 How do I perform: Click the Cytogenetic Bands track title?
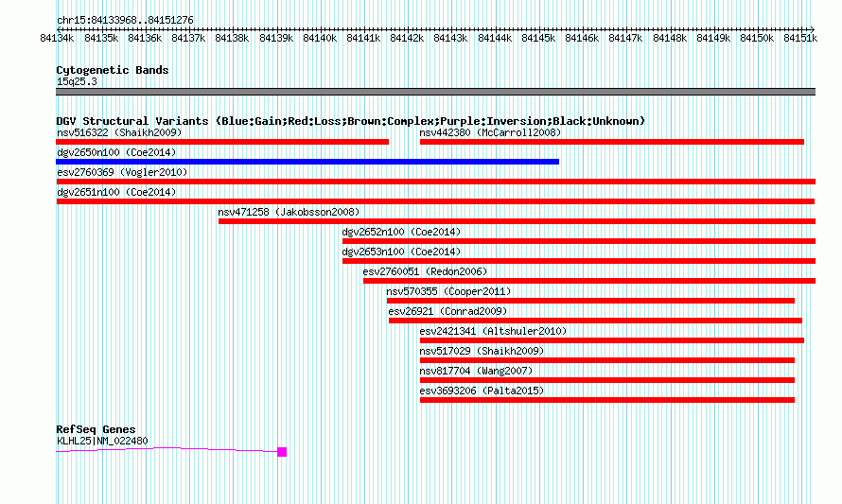[113, 70]
